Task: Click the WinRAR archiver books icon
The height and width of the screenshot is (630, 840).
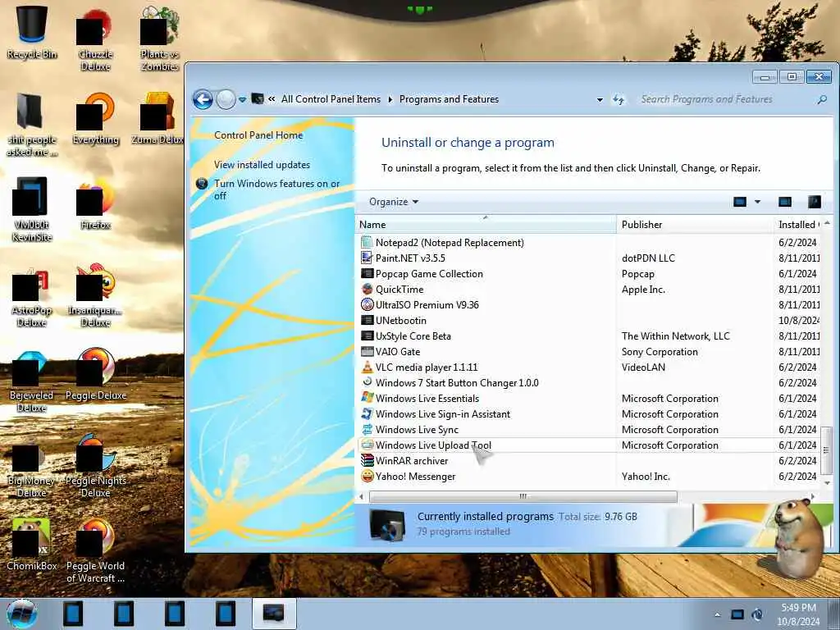Action: click(367, 461)
